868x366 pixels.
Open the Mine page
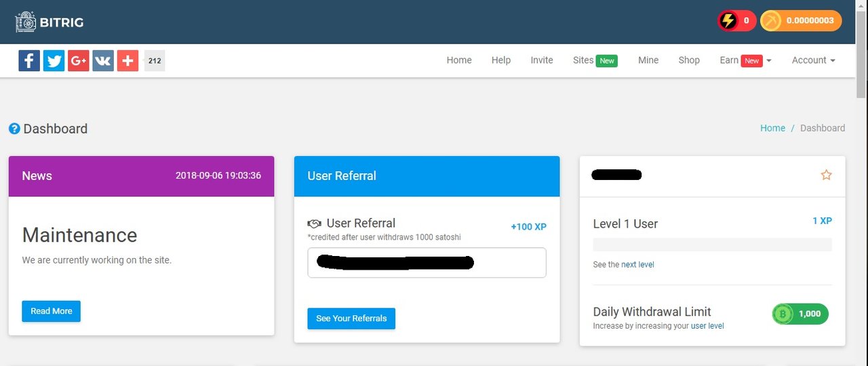click(648, 60)
